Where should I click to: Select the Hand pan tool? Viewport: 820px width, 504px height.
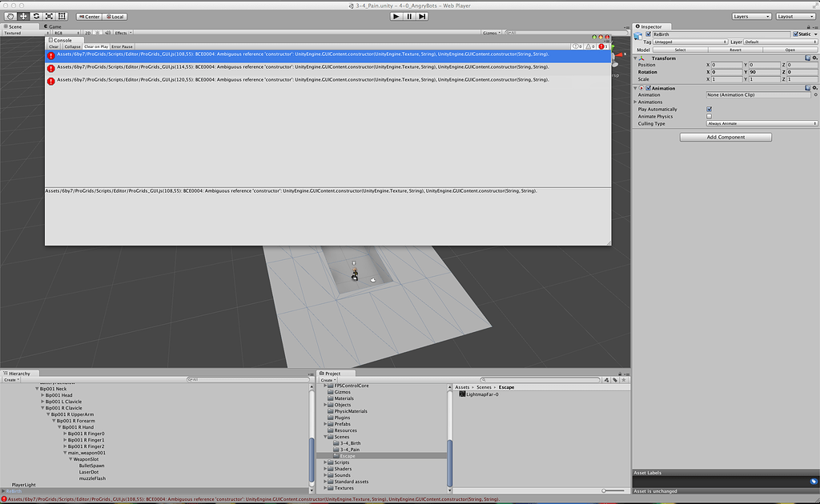(10, 15)
